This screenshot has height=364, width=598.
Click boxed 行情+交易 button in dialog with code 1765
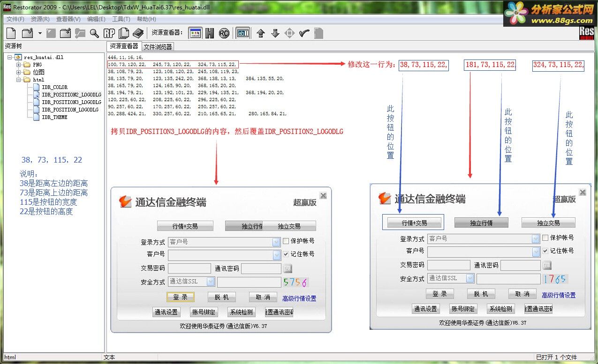pos(415,223)
